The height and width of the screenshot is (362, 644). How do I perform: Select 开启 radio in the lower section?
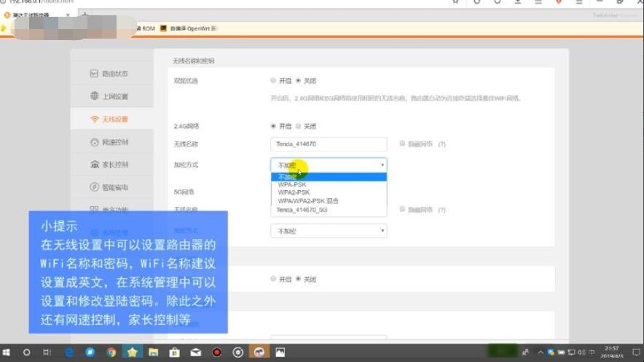click(x=273, y=279)
